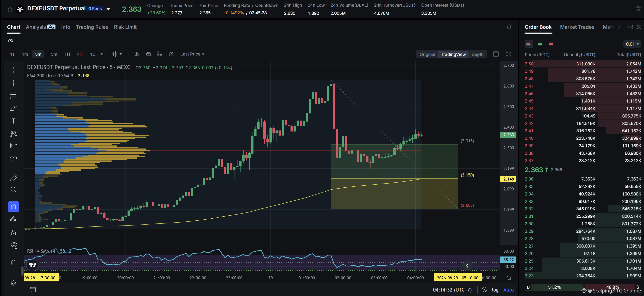Image resolution: width=644 pixels, height=296 pixels.
Task: Select the brush drawing tool
Action: pyautogui.click(x=14, y=108)
